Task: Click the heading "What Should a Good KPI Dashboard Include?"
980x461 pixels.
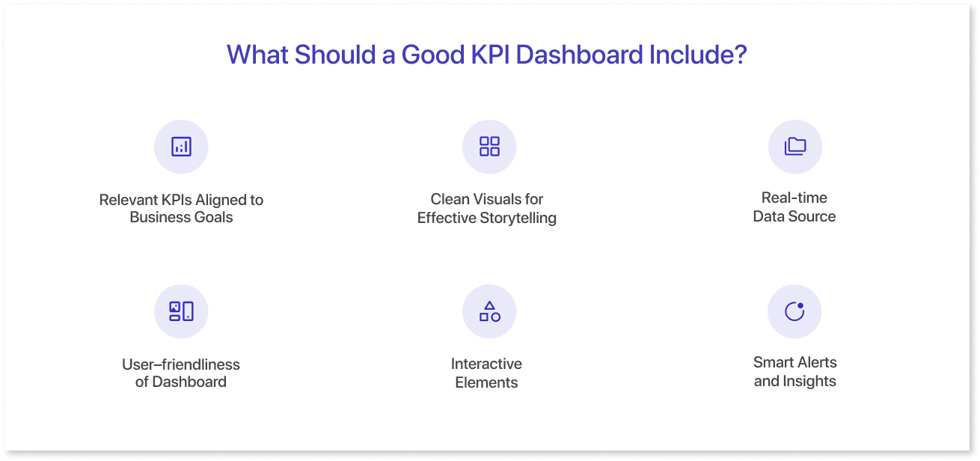Action: [x=487, y=55]
